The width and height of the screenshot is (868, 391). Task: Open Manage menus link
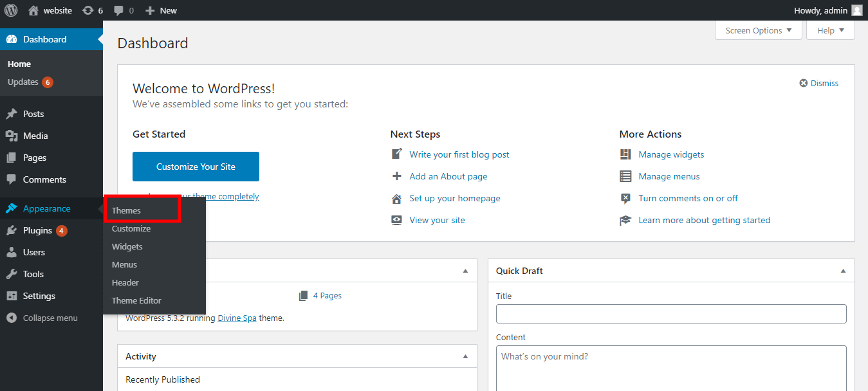pyautogui.click(x=669, y=176)
